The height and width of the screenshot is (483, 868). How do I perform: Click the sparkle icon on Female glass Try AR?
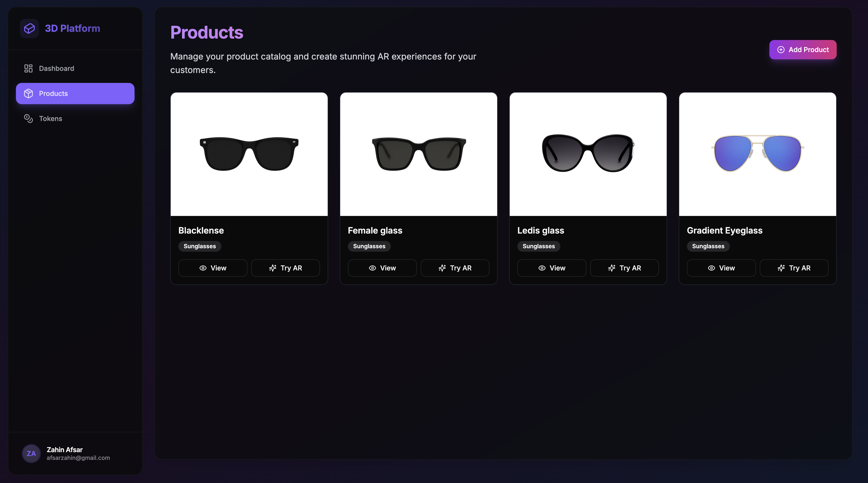[x=442, y=268]
